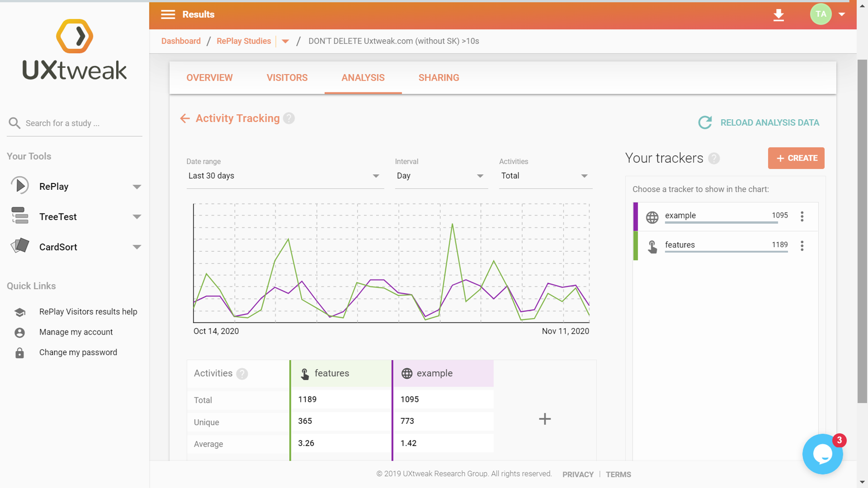Switch to the Visitors tab
The height and width of the screenshot is (488, 868).
click(287, 78)
